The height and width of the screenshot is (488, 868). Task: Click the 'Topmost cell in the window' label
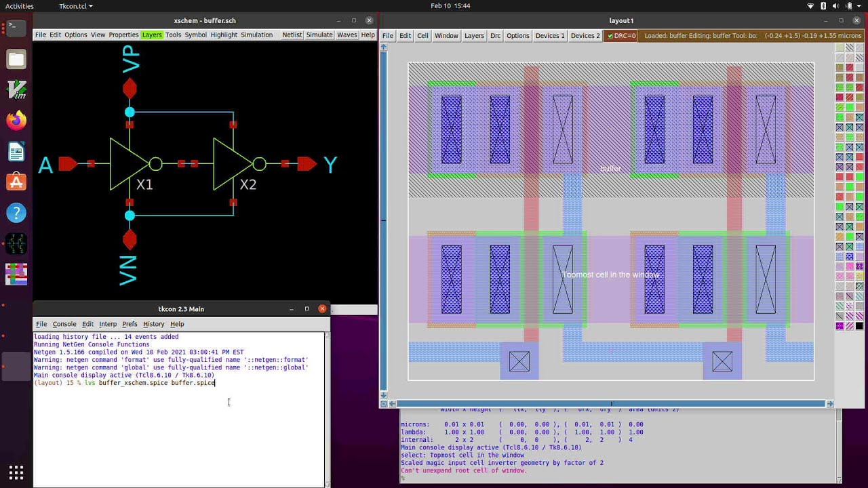(x=611, y=274)
